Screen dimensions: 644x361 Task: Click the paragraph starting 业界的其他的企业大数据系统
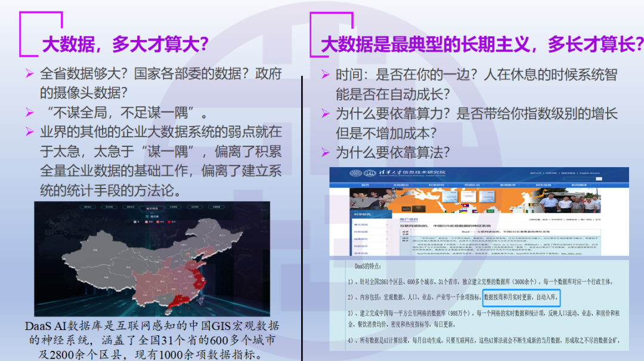(160, 161)
